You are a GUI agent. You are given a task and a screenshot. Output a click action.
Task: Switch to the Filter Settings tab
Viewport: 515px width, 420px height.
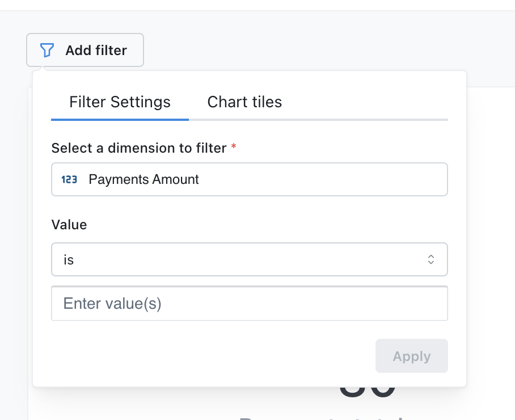coord(120,102)
